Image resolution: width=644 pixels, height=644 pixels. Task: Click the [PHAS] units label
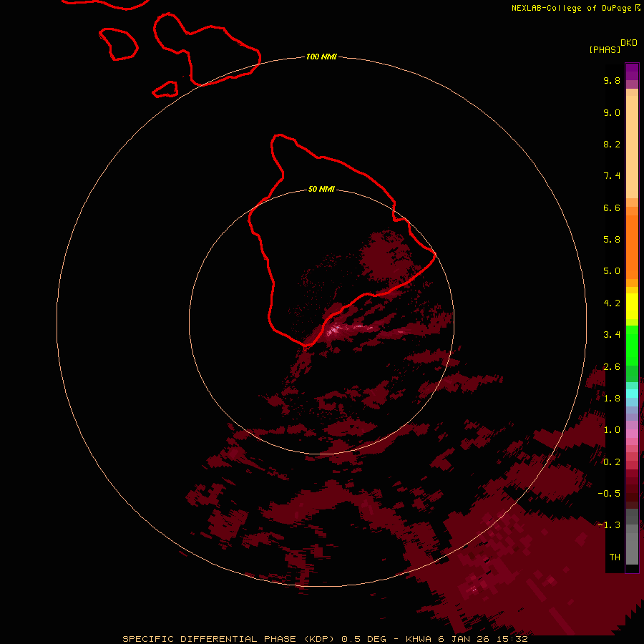(x=605, y=49)
